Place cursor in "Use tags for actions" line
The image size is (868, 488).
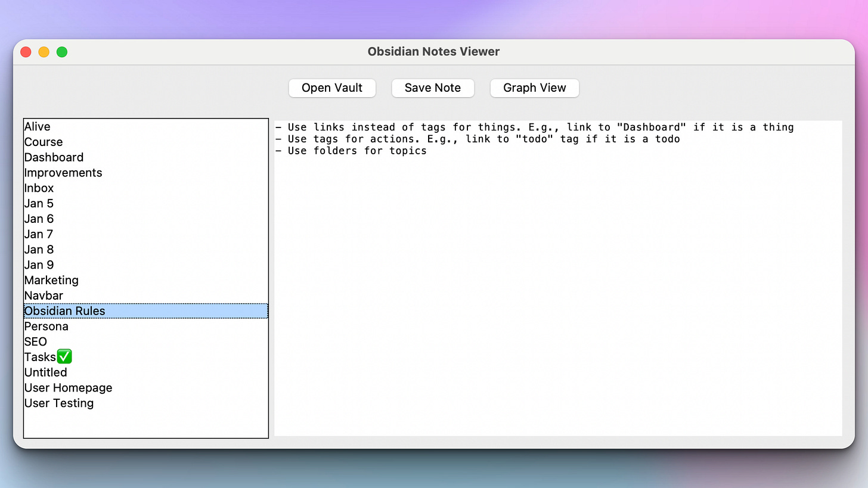coord(478,139)
